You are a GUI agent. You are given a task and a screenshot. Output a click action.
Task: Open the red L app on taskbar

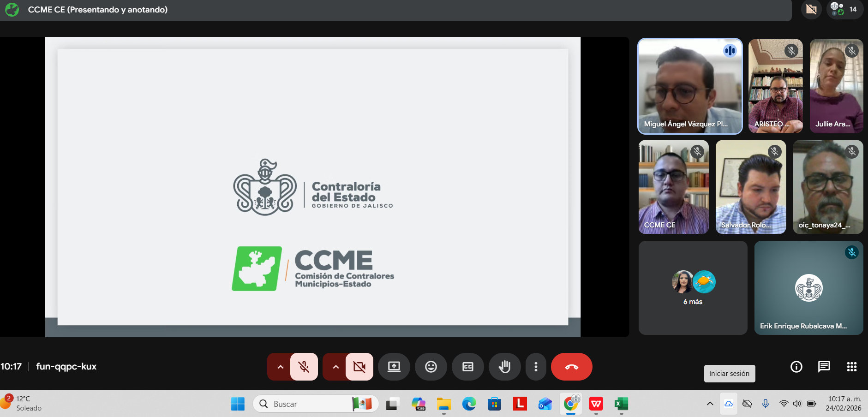pos(520,404)
